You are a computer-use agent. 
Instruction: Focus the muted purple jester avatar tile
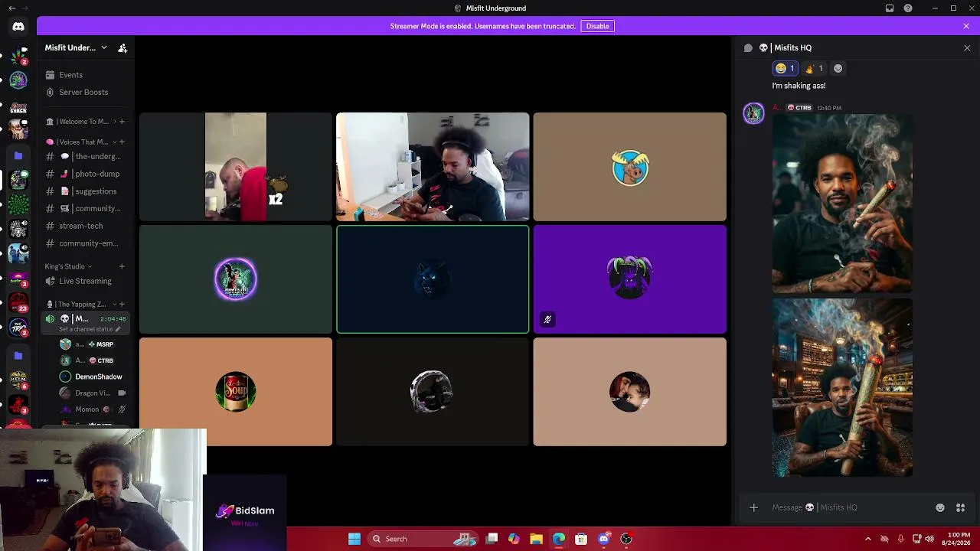(x=629, y=279)
